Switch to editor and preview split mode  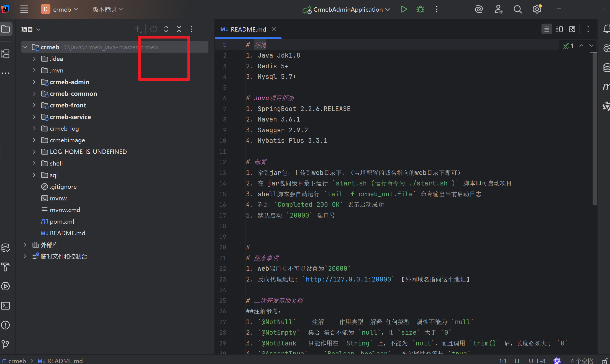point(559,29)
